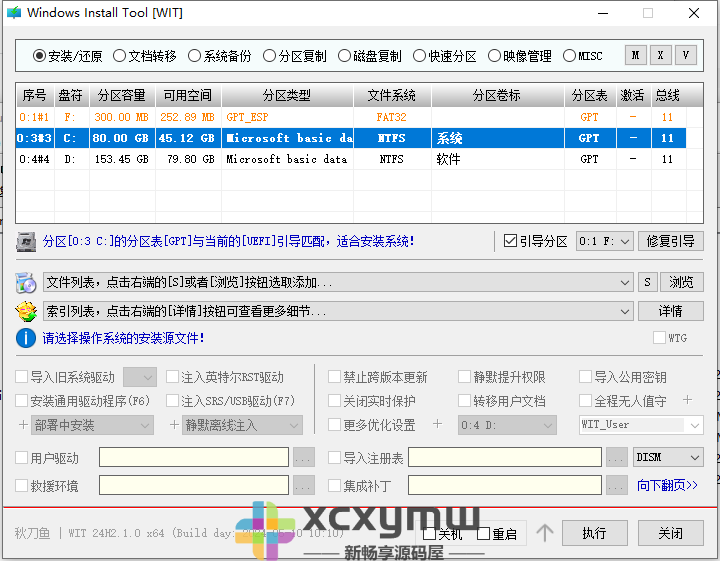Open the DISM method dropdown
The image size is (720, 561).
668,457
